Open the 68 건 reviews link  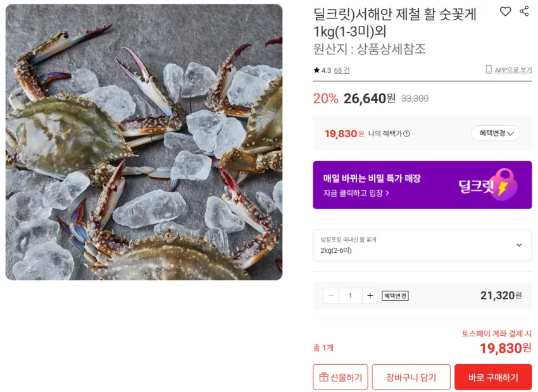point(342,70)
